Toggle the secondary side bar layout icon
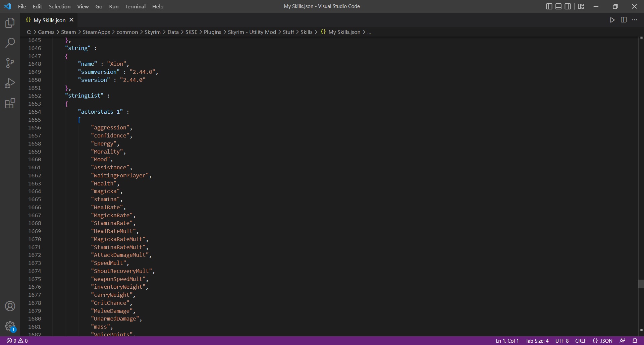This screenshot has width=644, height=345. [x=568, y=6]
